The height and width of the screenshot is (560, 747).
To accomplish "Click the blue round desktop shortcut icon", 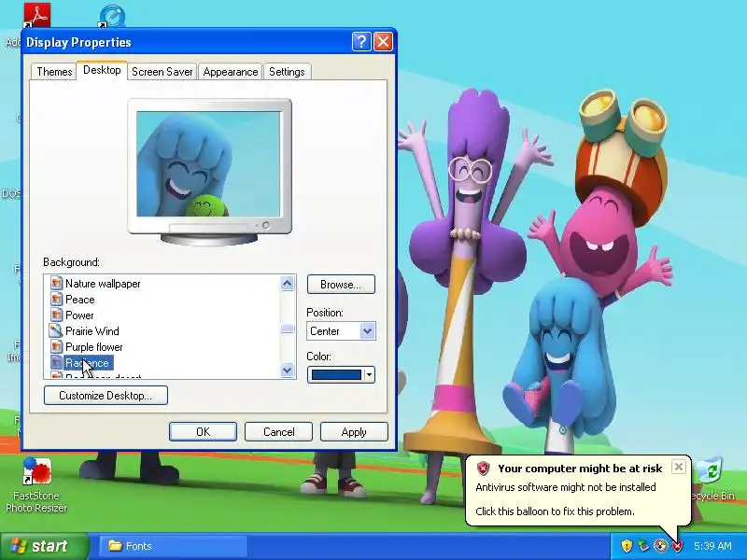I will click(x=112, y=16).
